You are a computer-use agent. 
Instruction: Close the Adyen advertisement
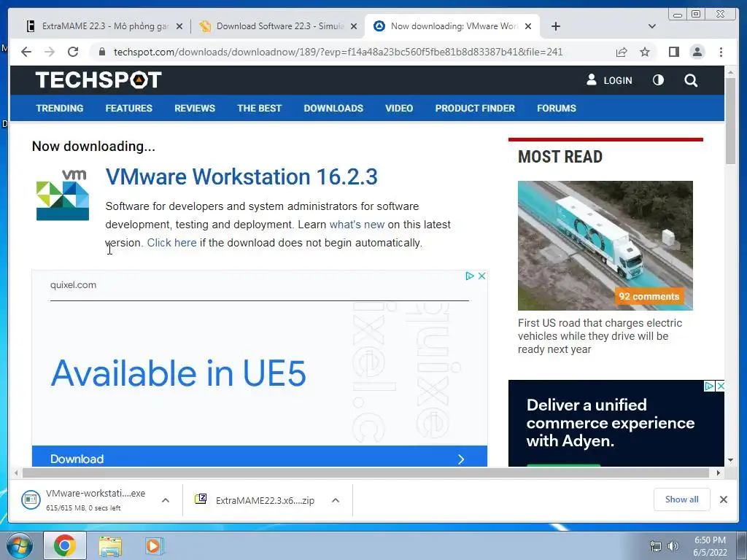720,386
